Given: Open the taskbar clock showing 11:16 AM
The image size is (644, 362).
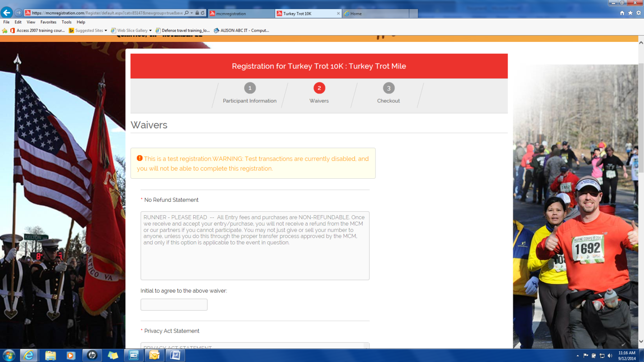Looking at the screenshot, I should (x=626, y=356).
